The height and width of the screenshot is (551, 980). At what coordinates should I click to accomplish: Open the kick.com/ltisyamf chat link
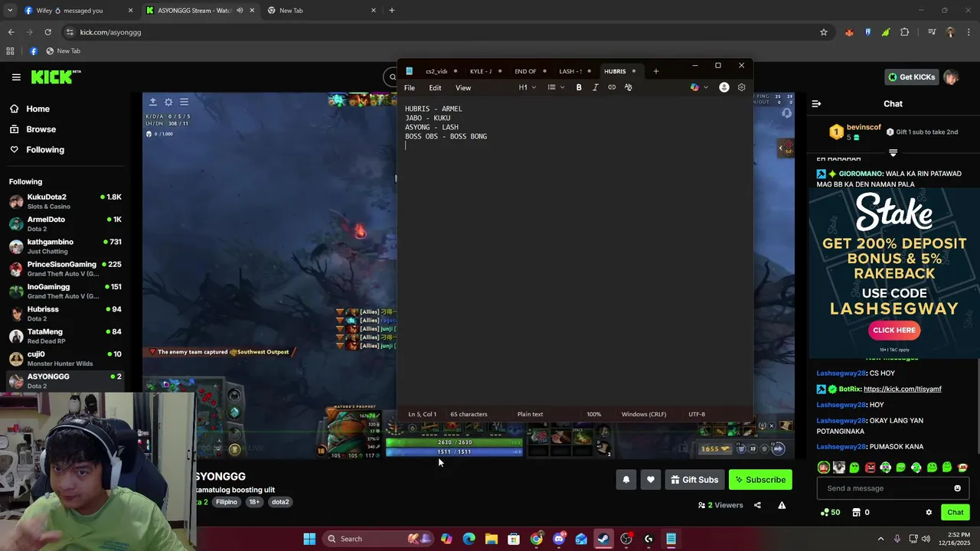(x=903, y=389)
